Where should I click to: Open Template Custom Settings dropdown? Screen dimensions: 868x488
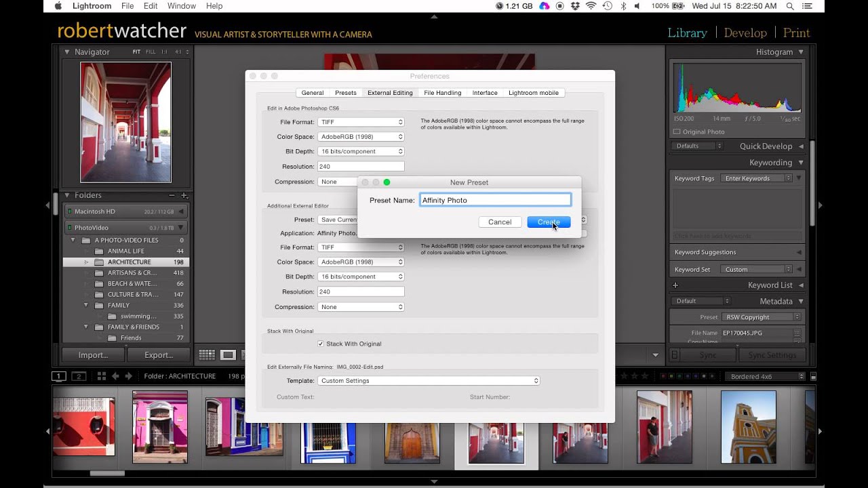429,381
